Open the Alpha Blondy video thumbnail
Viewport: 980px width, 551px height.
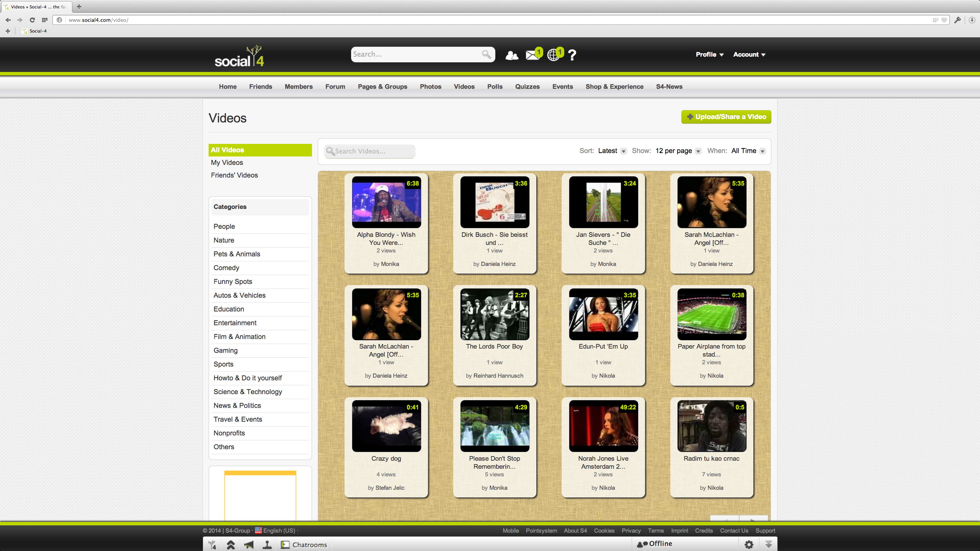tap(386, 202)
